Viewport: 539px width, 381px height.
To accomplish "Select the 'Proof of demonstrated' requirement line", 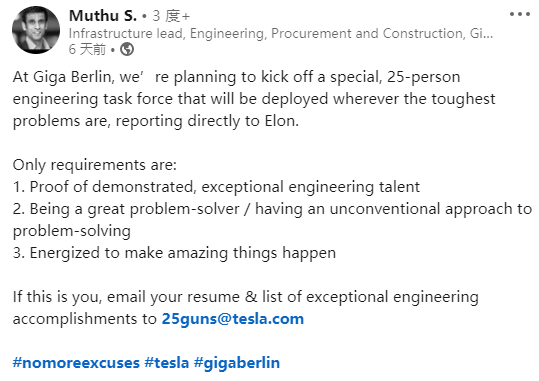I will pos(216,187).
